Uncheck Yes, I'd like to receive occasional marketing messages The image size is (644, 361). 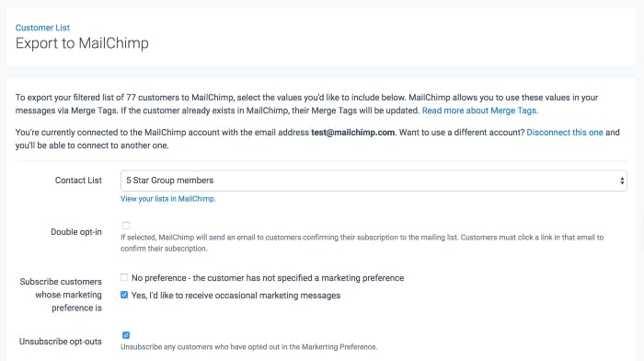[x=124, y=295]
